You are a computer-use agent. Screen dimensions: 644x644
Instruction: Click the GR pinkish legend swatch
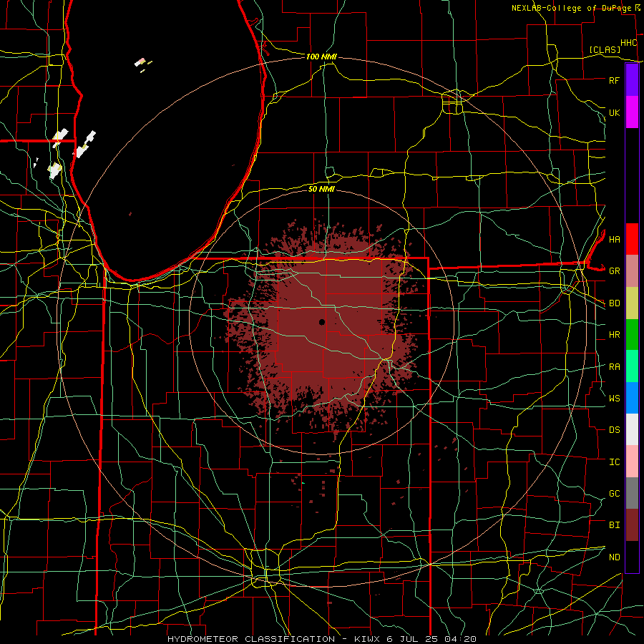pyautogui.click(x=632, y=271)
